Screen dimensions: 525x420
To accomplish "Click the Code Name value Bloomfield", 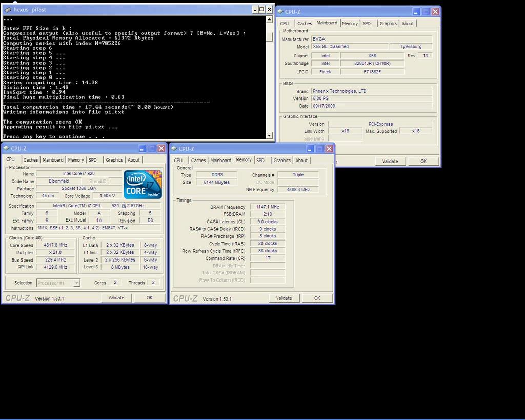I will coord(59,181).
